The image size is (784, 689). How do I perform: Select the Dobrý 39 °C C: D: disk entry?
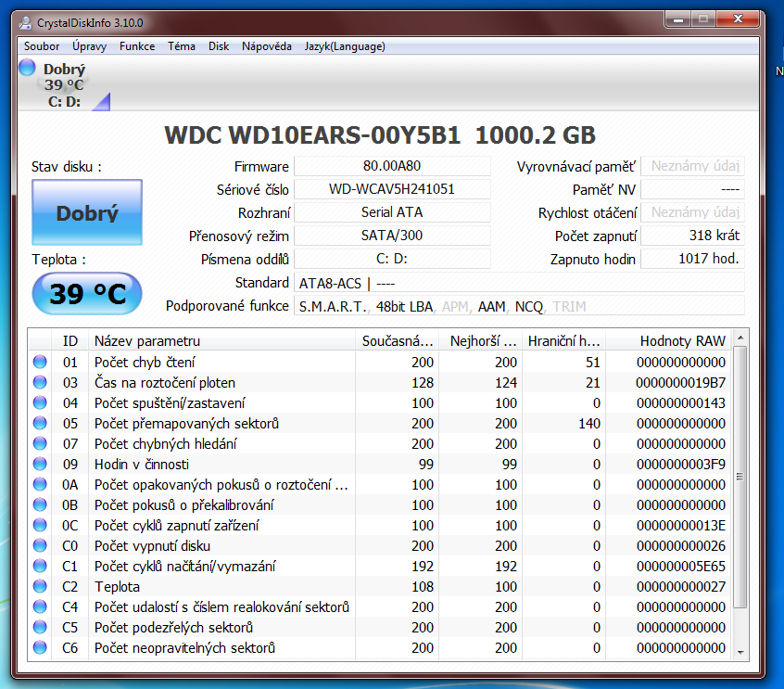tap(64, 85)
